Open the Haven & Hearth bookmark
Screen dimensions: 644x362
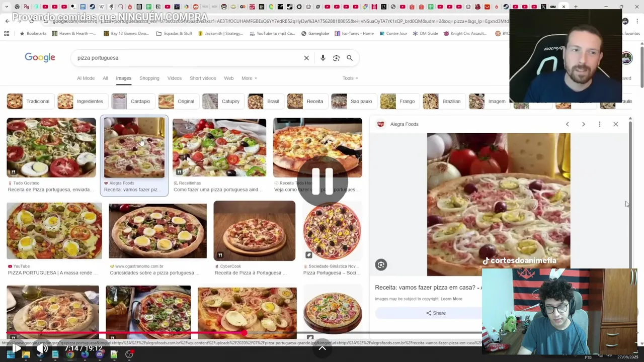(74, 34)
